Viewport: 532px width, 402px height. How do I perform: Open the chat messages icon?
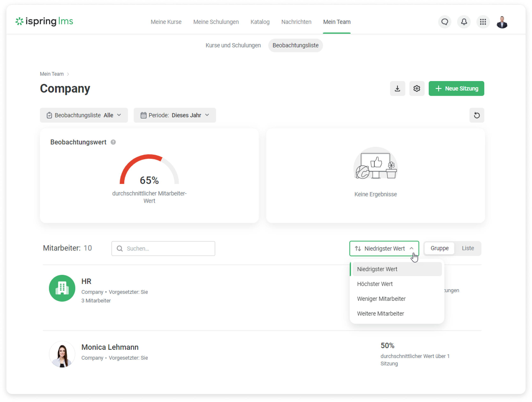click(444, 22)
